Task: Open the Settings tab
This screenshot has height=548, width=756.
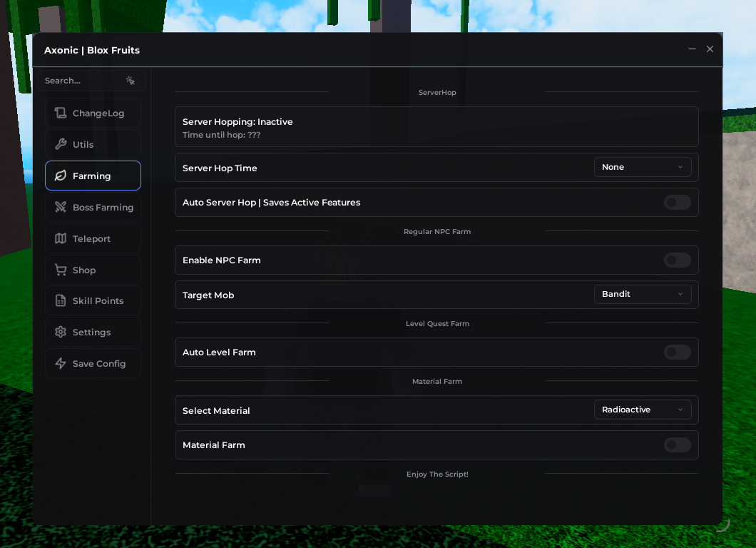Action: [x=93, y=332]
